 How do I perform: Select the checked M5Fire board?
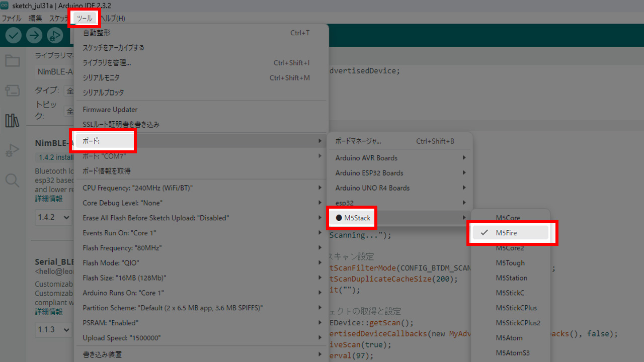[x=506, y=233]
